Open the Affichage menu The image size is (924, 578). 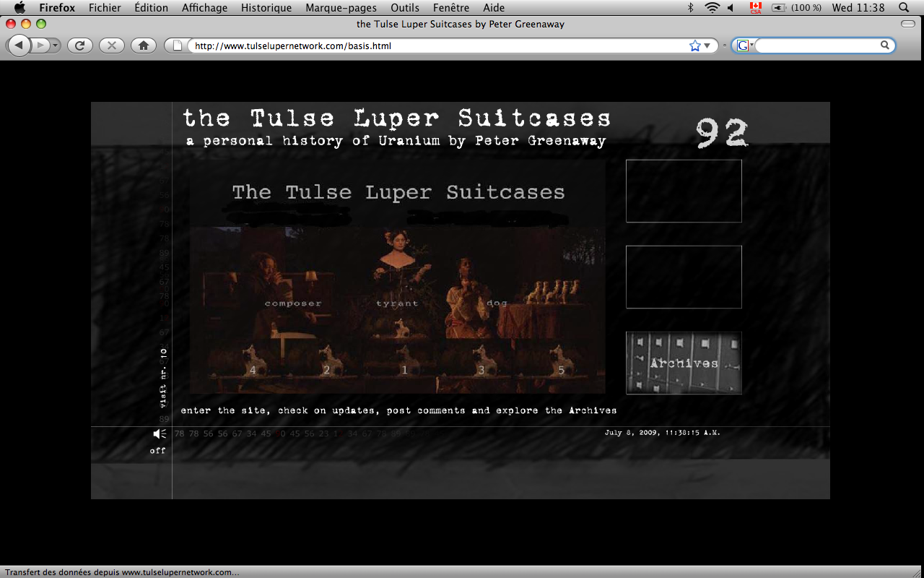coord(204,8)
